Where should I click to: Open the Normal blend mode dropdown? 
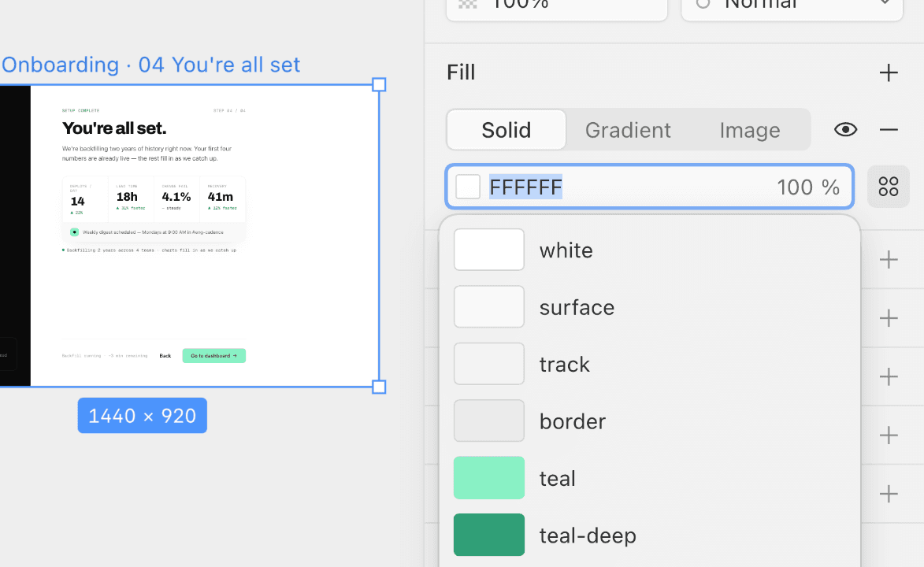(792, 7)
